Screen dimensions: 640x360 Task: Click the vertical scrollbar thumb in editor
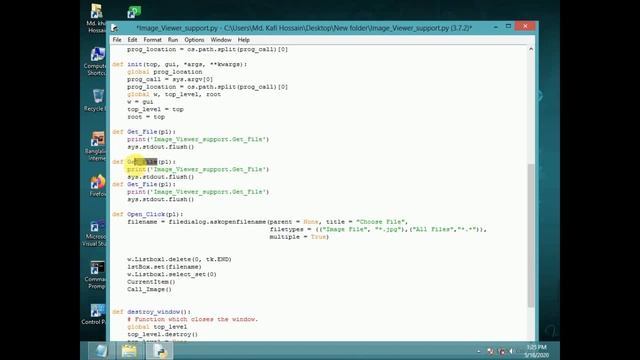point(531,235)
